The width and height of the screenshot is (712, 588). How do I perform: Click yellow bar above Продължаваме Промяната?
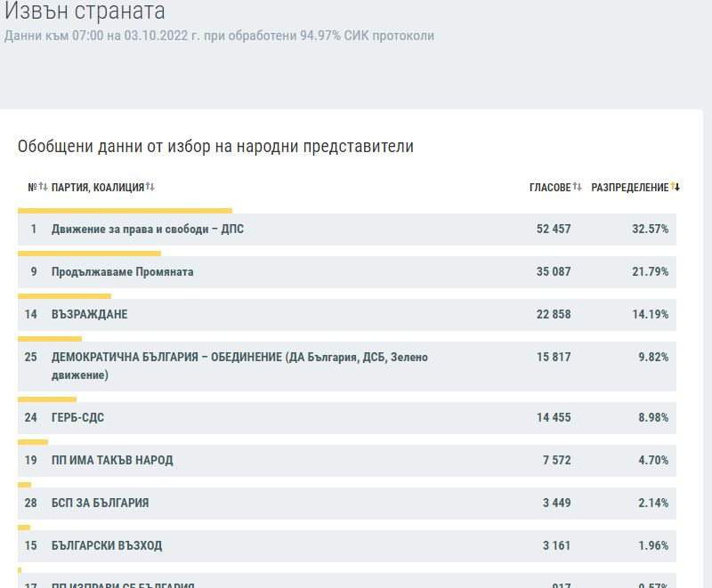point(90,254)
